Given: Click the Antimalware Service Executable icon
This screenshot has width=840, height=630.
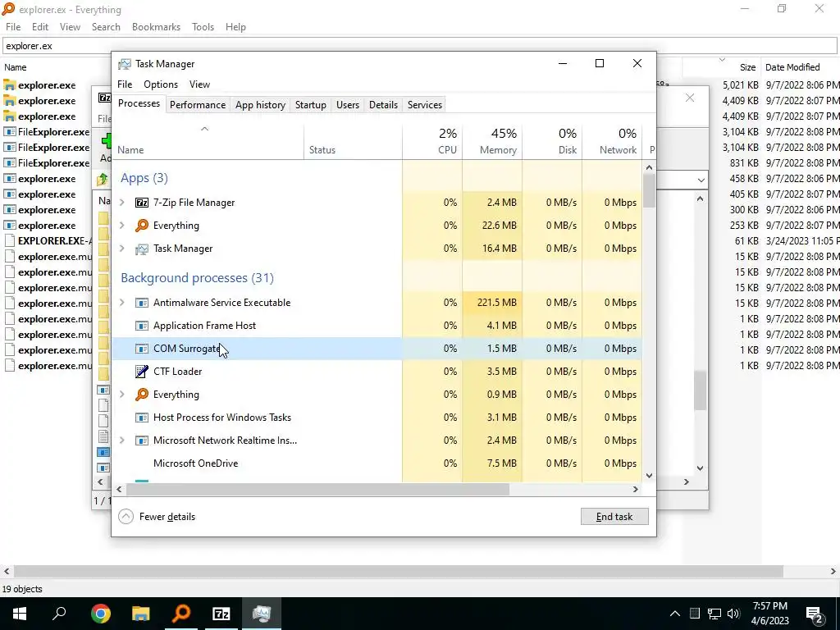Looking at the screenshot, I should (x=141, y=303).
